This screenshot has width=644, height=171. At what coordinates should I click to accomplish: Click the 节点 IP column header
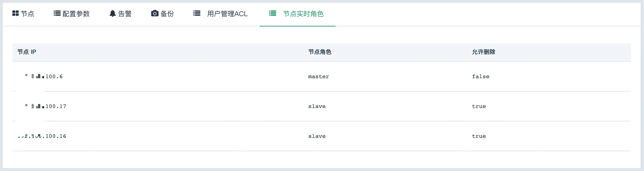(x=27, y=52)
